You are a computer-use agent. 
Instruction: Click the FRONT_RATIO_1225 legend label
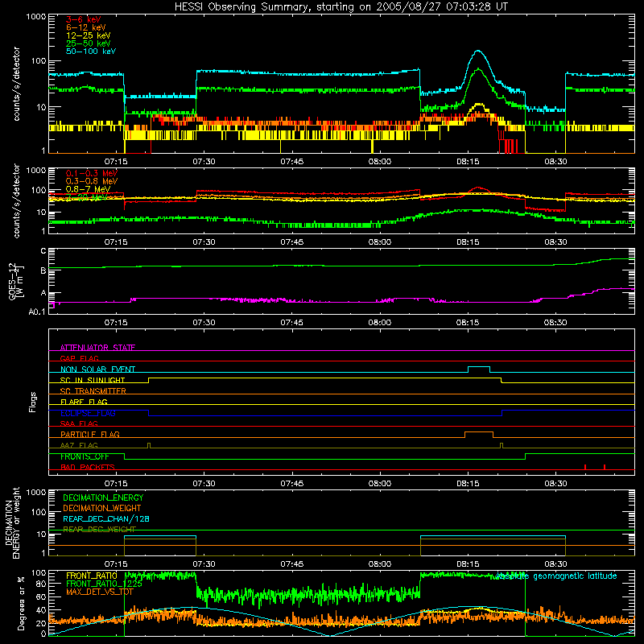pyautogui.click(x=104, y=584)
